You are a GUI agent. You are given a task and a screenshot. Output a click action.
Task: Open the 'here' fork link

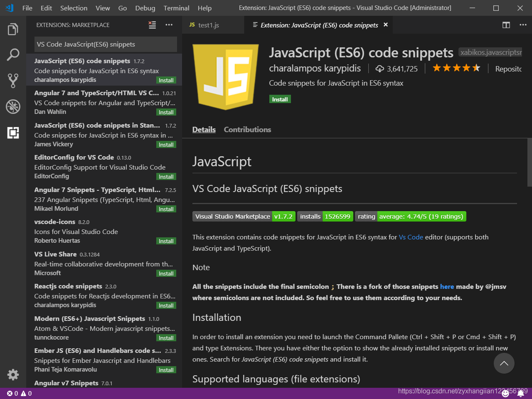(x=447, y=286)
